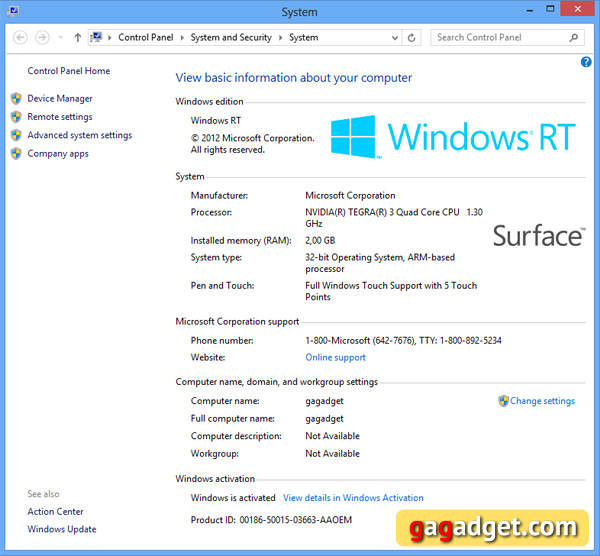Maximize the System window
Viewport: 600px width, 556px height.
550,9
